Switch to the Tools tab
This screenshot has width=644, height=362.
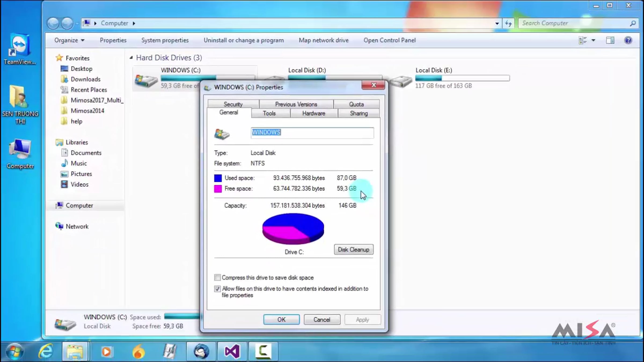[269, 113]
